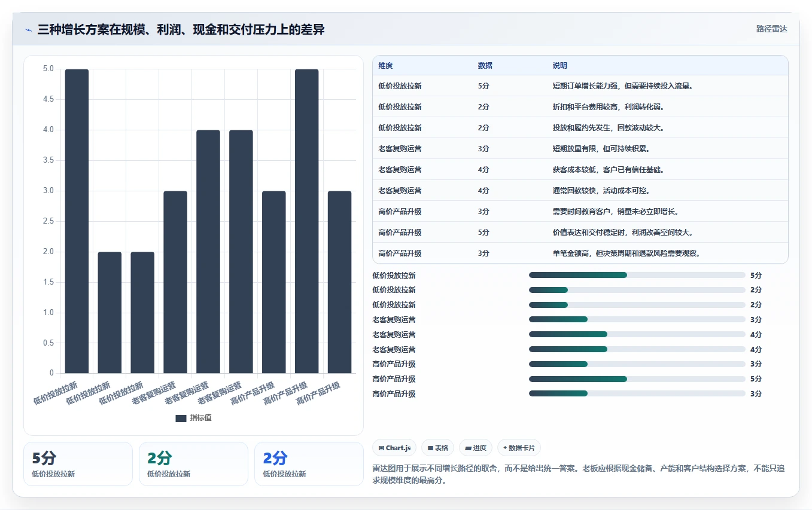This screenshot has width=812, height=510.
Task: Click the 2.5 y-axis tick label
Action: click(x=48, y=221)
